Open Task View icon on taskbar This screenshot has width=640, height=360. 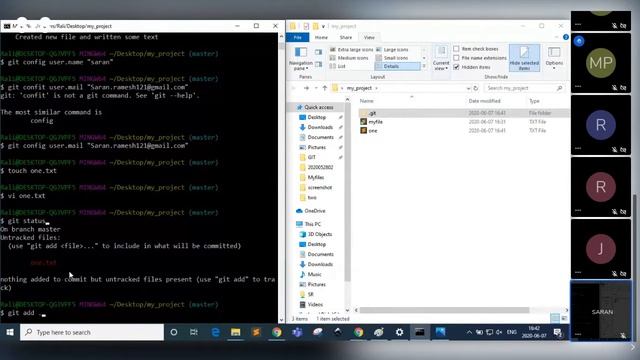click(194, 332)
